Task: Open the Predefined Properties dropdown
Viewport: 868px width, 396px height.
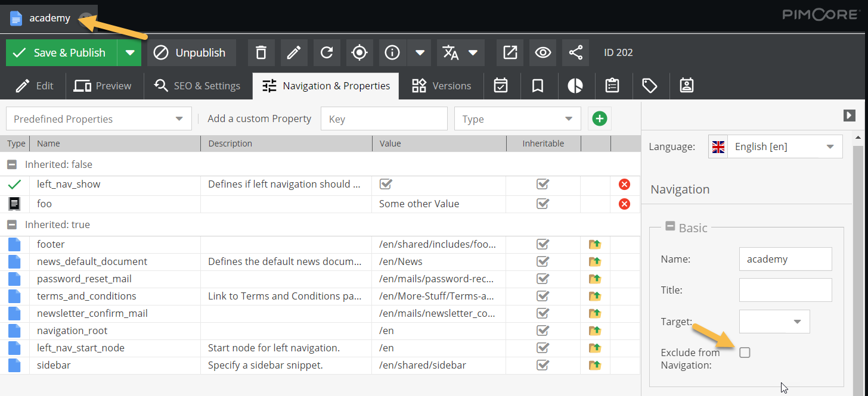Action: pos(98,119)
